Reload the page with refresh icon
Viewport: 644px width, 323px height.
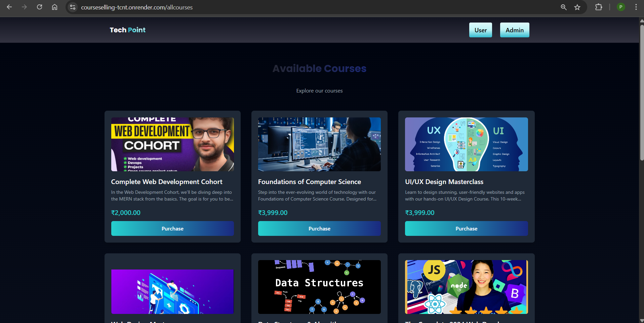[x=39, y=7]
